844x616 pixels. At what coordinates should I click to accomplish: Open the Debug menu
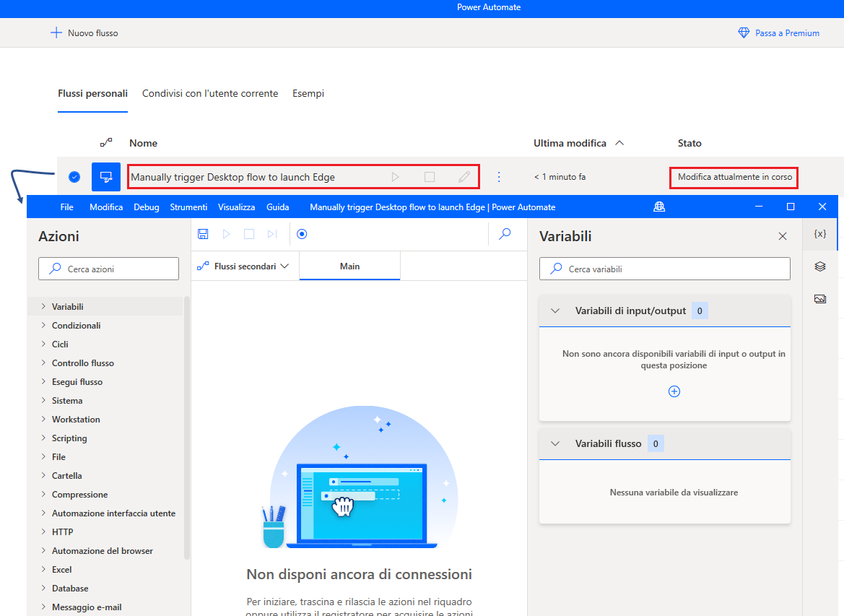point(147,207)
